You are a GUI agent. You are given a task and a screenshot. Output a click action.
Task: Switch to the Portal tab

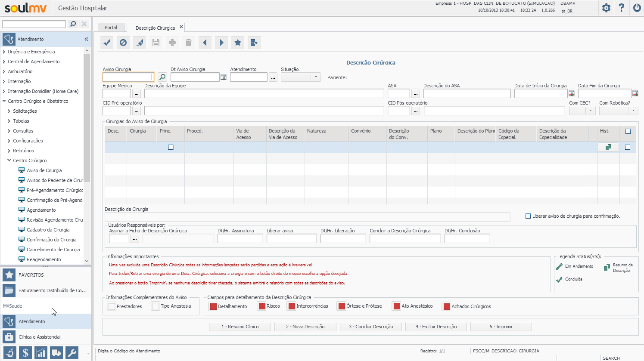coord(111,28)
